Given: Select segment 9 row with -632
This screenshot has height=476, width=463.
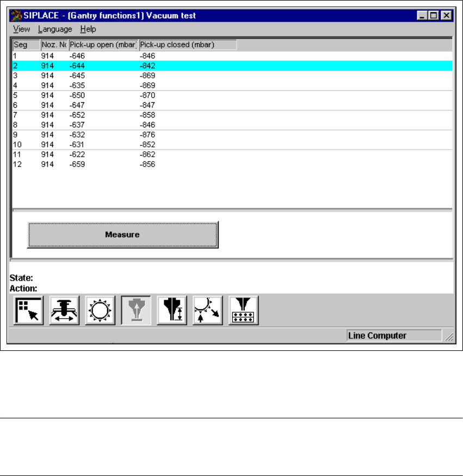Looking at the screenshot, I should (x=232, y=135).
